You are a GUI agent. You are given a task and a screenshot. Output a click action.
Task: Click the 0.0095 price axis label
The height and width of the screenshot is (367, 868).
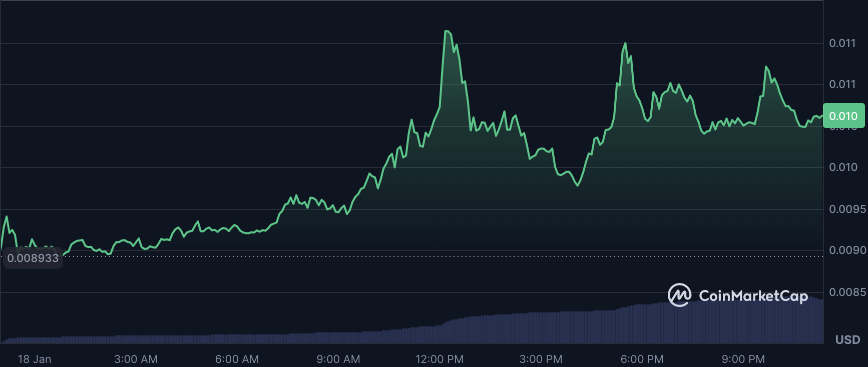(x=847, y=209)
